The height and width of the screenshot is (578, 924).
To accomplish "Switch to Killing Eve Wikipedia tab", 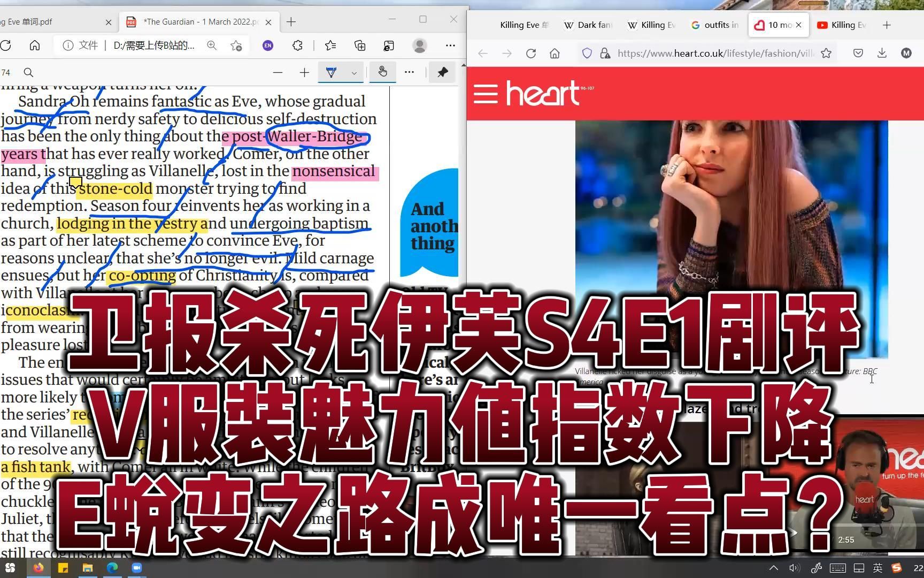I will (651, 25).
